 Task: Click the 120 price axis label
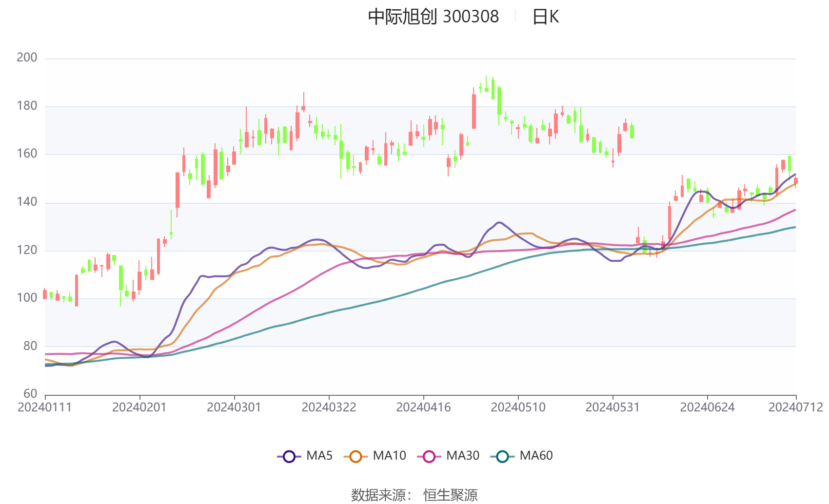click(27, 250)
